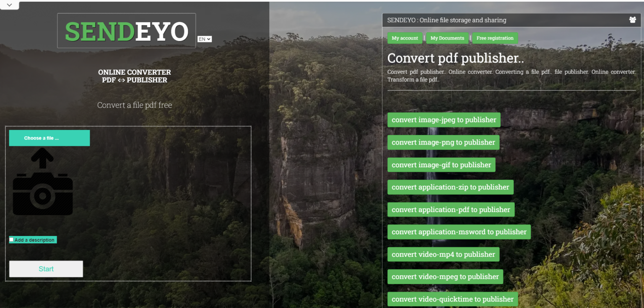Screen dimensions: 644x308
Task: Select convert image-png to publisher
Action: pos(443,142)
